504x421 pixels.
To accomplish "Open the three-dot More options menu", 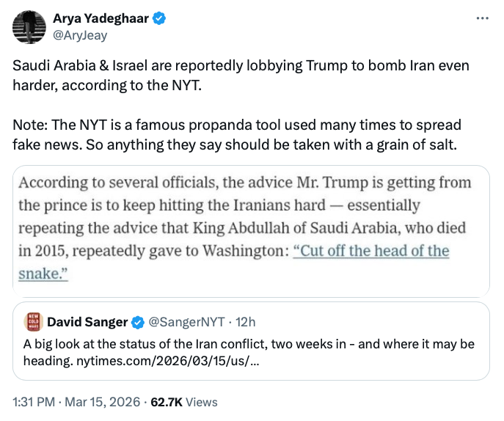I will click(482, 18).
